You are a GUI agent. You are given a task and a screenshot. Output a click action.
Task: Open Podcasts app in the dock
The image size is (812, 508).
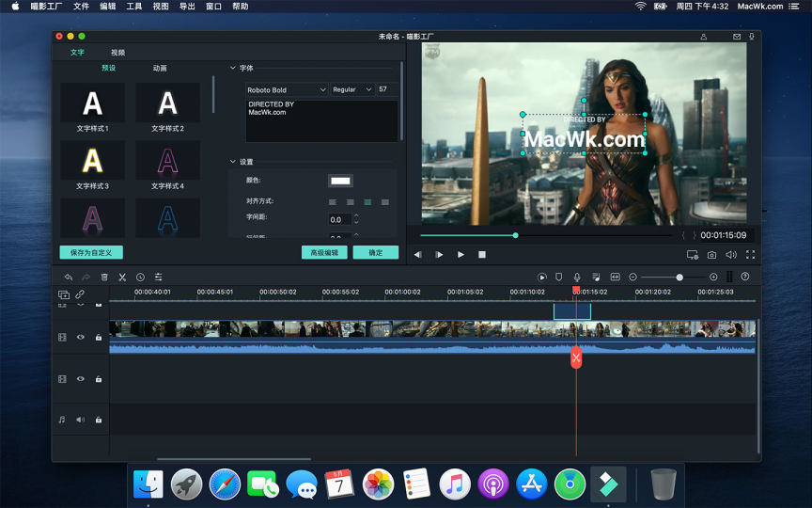(493, 484)
